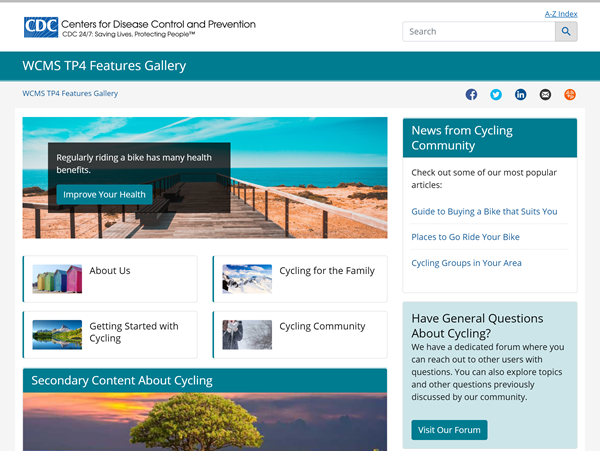
Task: Share page on Twitter
Action: 496,94
